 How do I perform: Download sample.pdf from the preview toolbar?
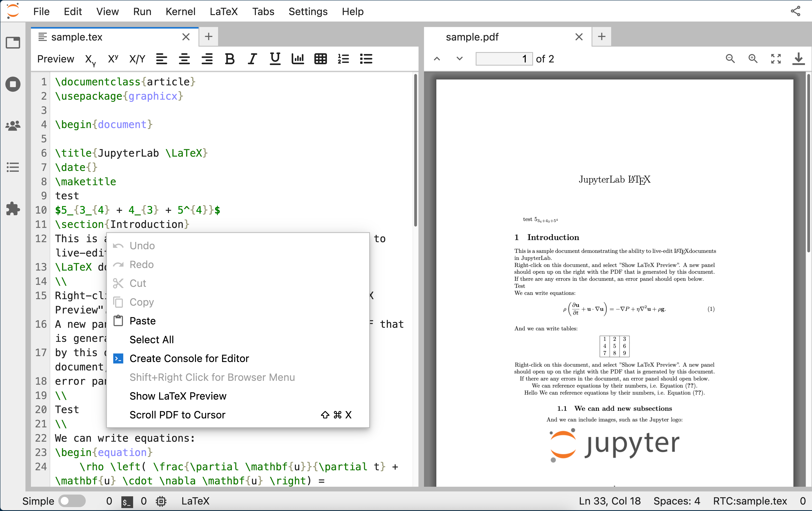[x=798, y=59]
